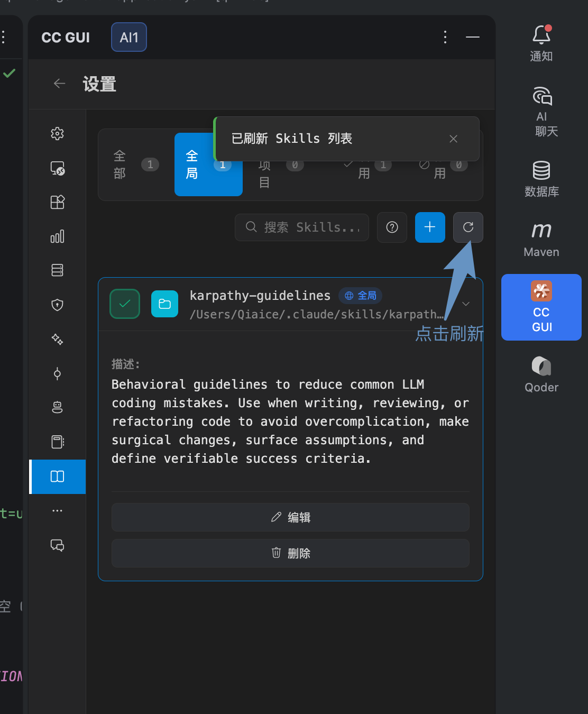This screenshot has height=714, width=588.
Task: Select the bar chart usage sidebar icon
Action: point(57,236)
